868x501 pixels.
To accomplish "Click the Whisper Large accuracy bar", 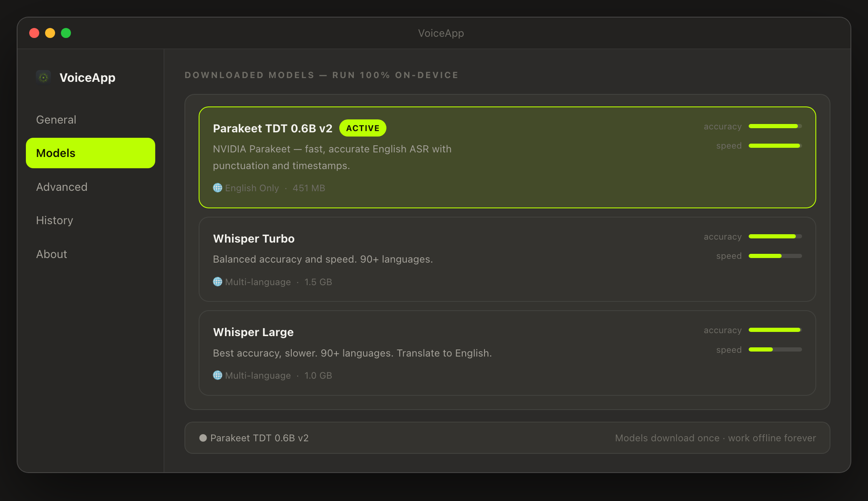I will click(775, 330).
